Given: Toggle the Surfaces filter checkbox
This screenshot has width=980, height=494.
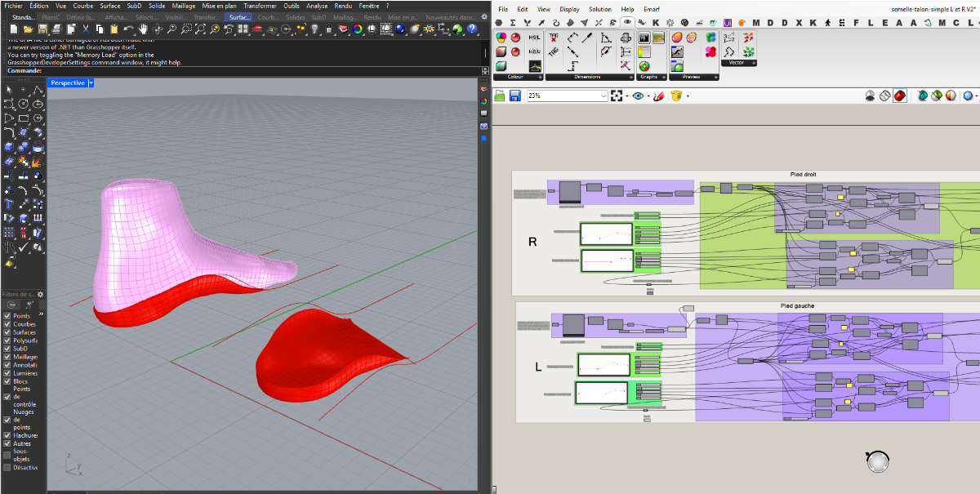Looking at the screenshot, I should pos(7,332).
